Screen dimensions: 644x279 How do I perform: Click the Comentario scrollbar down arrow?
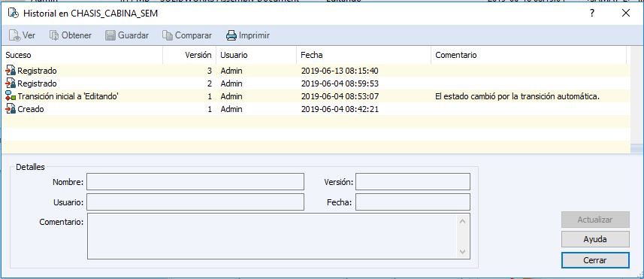pyautogui.click(x=463, y=251)
